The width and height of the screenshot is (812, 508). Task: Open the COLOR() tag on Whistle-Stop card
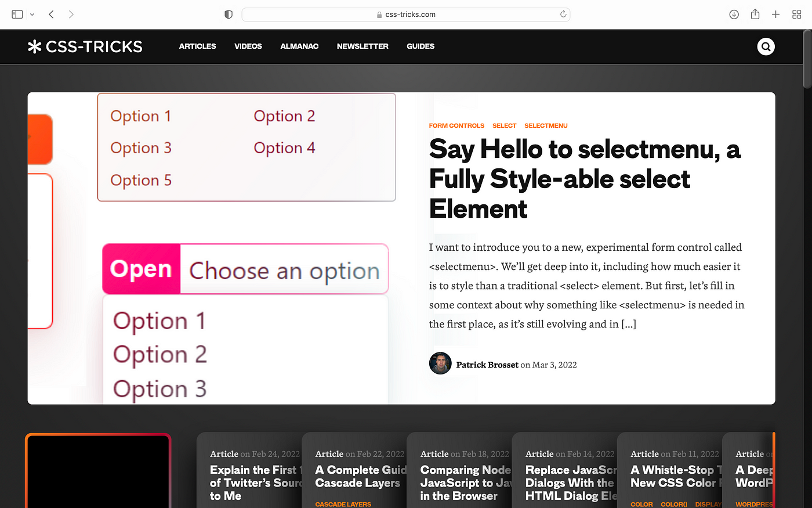pos(674,505)
